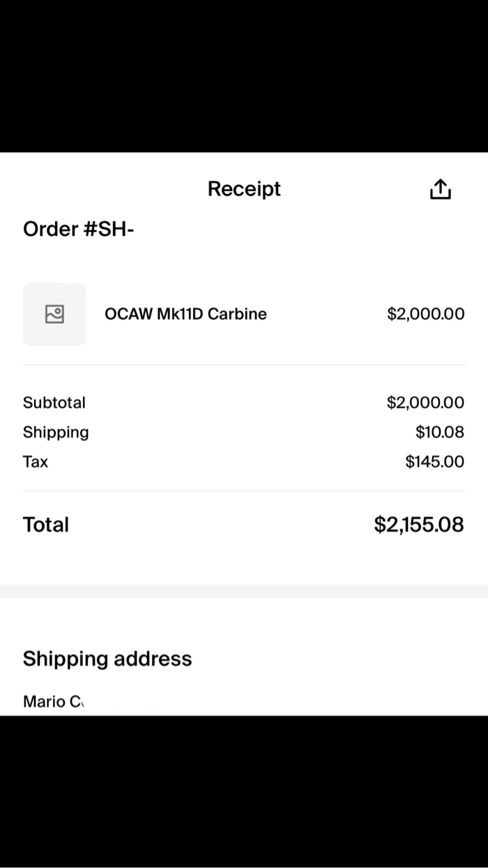The width and height of the screenshot is (488, 868).
Task: Click the gray section separator band
Action: coord(244,591)
